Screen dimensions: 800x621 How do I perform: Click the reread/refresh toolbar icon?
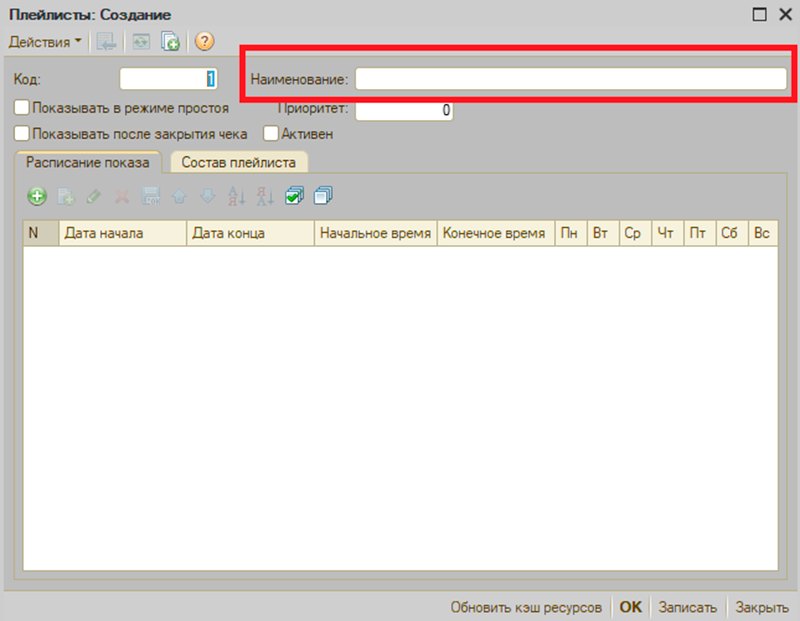(141, 42)
